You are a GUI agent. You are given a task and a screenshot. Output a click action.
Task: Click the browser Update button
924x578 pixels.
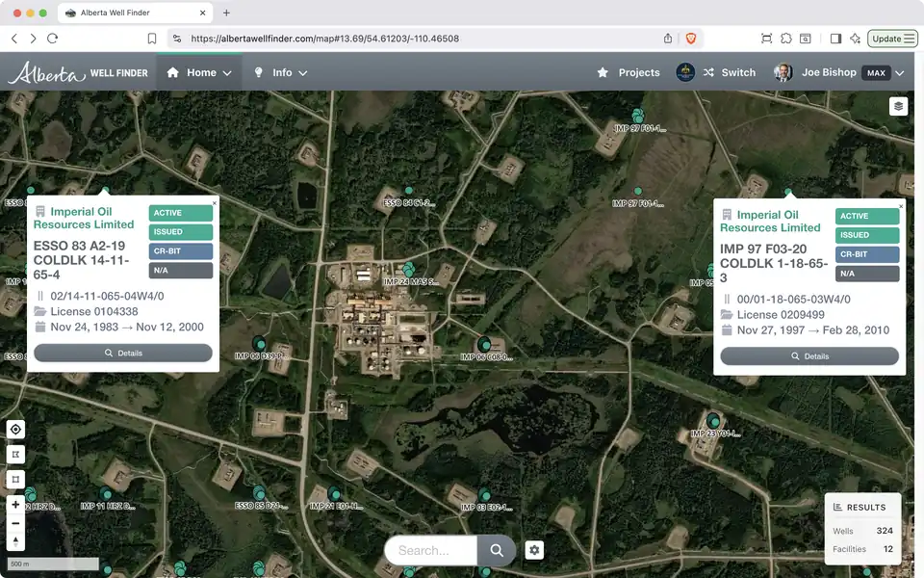pos(893,39)
